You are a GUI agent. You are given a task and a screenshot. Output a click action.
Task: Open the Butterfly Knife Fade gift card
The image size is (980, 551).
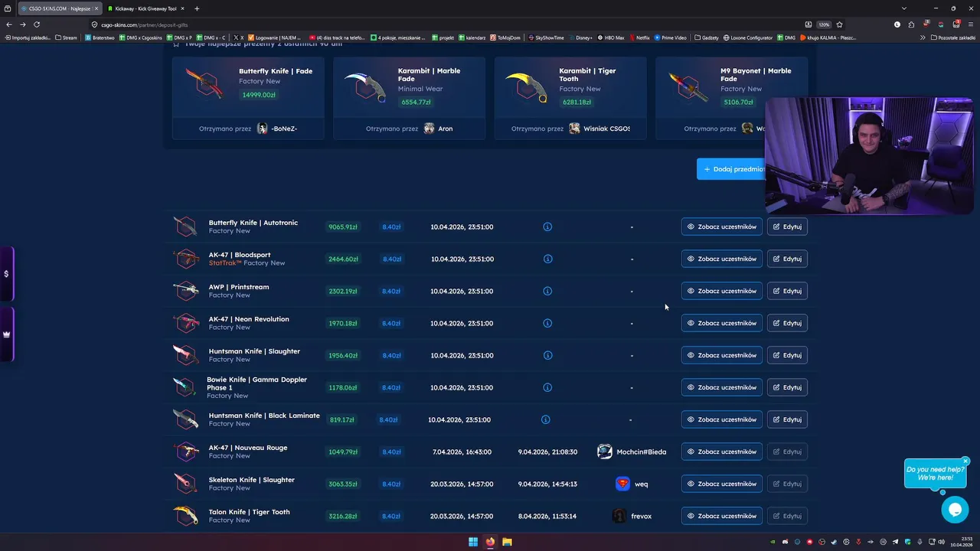tap(248, 98)
